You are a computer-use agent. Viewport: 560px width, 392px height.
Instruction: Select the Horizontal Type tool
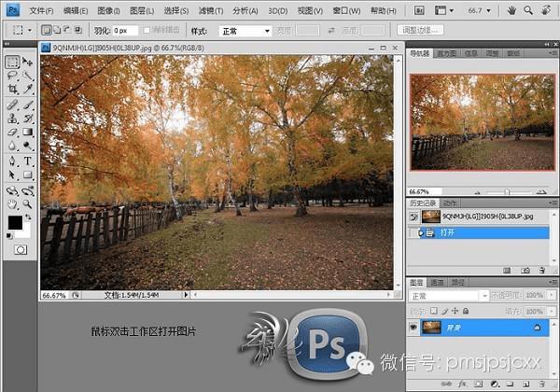click(x=27, y=161)
